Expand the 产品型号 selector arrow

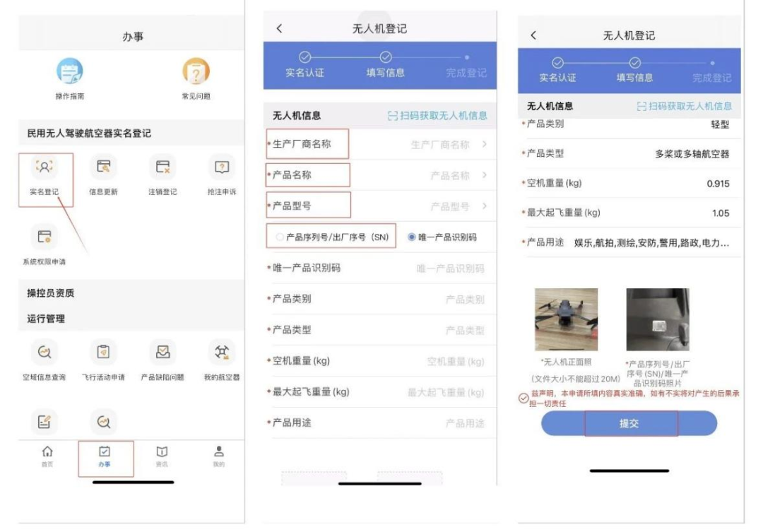pyautogui.click(x=485, y=206)
